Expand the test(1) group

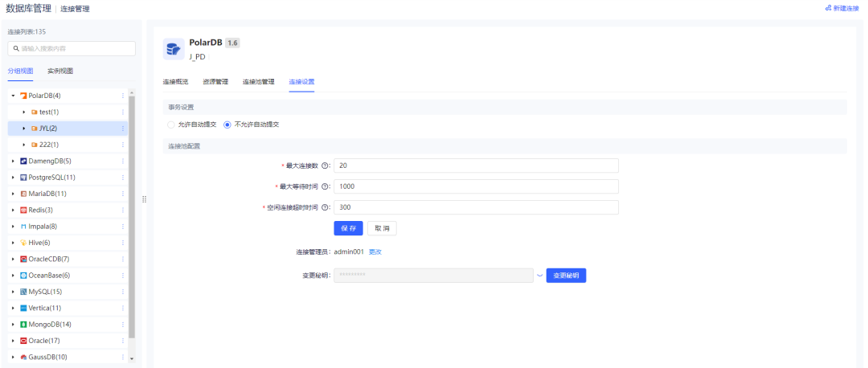click(24, 112)
